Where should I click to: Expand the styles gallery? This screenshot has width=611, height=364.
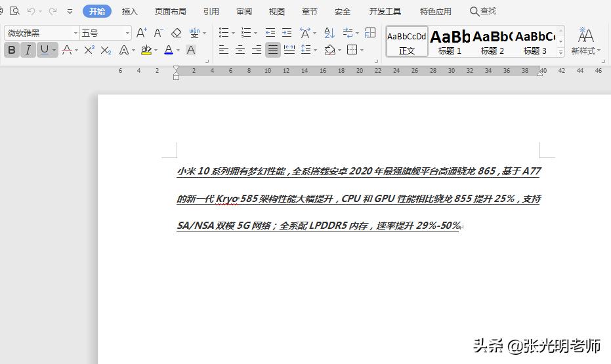(560, 52)
